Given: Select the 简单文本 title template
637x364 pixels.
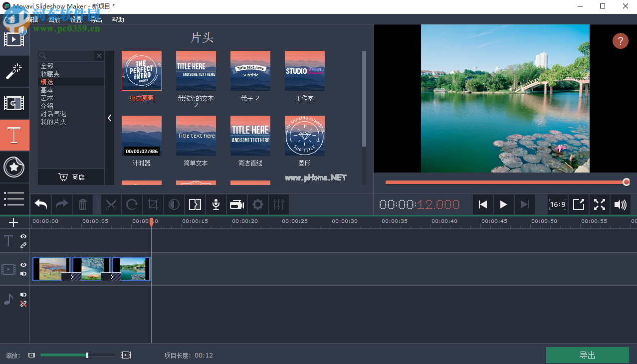Looking at the screenshot, I should click(x=196, y=136).
